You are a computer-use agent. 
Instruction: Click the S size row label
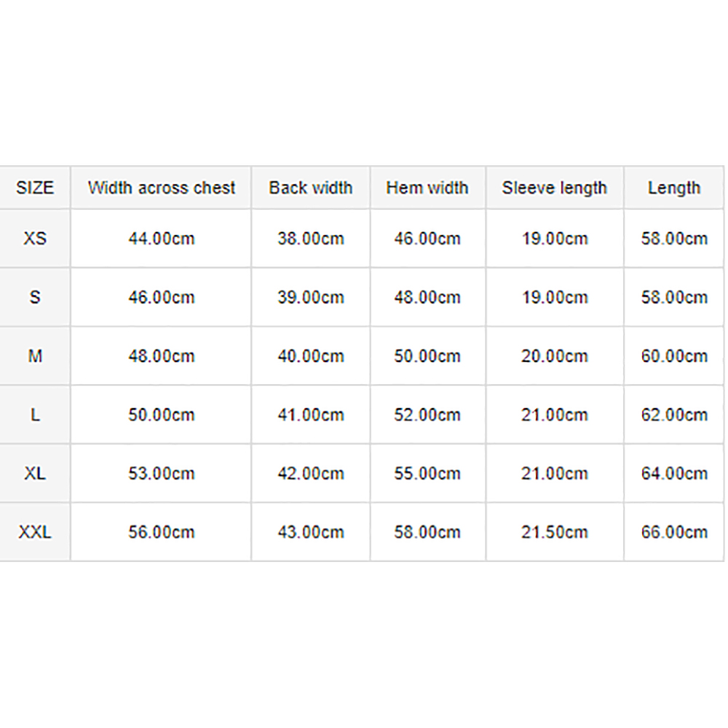pos(35,297)
